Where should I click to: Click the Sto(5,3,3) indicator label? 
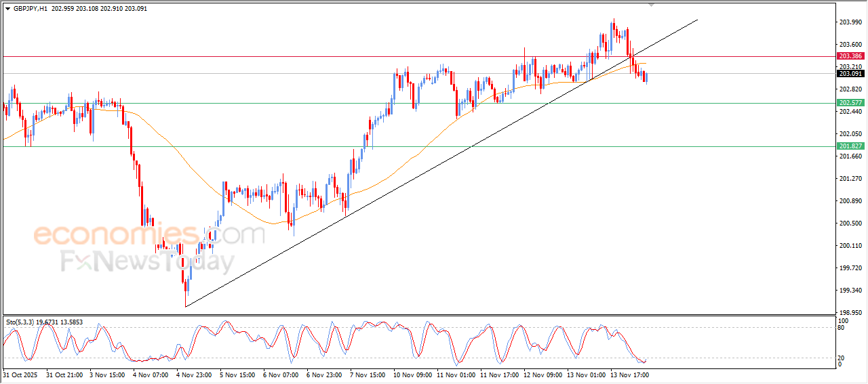coord(22,322)
